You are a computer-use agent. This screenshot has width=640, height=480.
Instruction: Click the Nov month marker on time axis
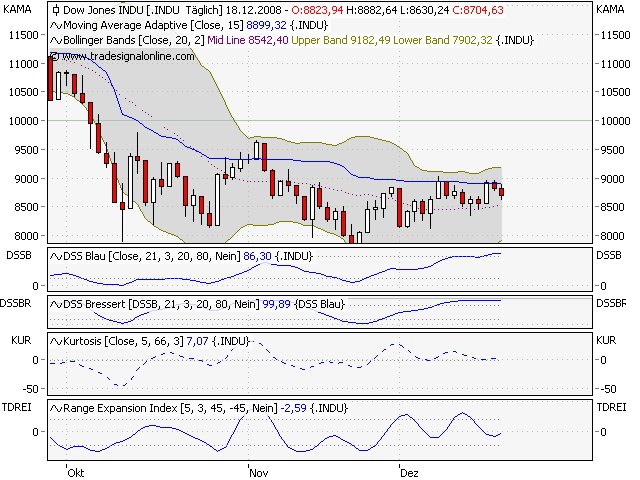[258, 473]
